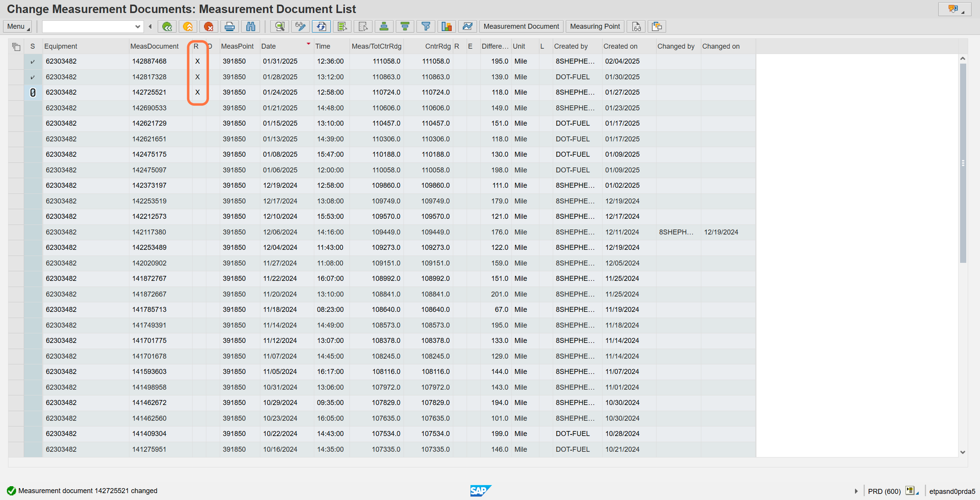Click the Sort Descending icon

point(405,26)
